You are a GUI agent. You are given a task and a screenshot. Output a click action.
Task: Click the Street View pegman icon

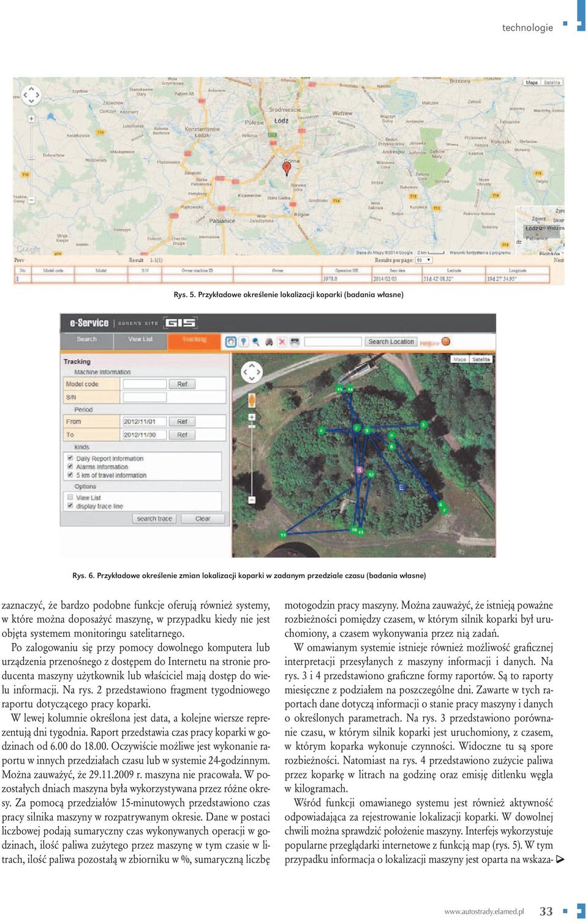pos(252,400)
